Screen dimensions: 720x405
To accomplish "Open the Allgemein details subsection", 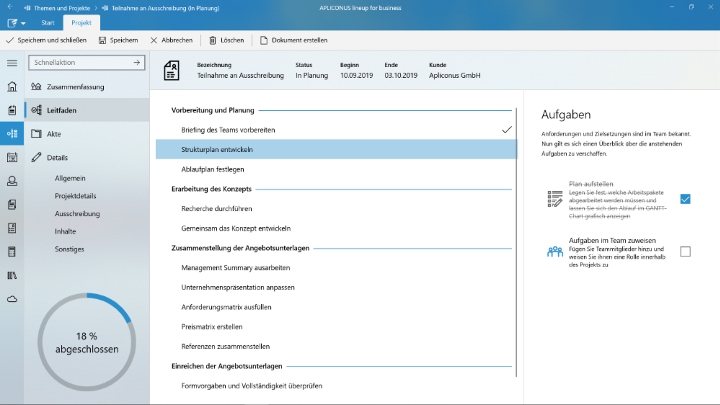I will [70, 178].
